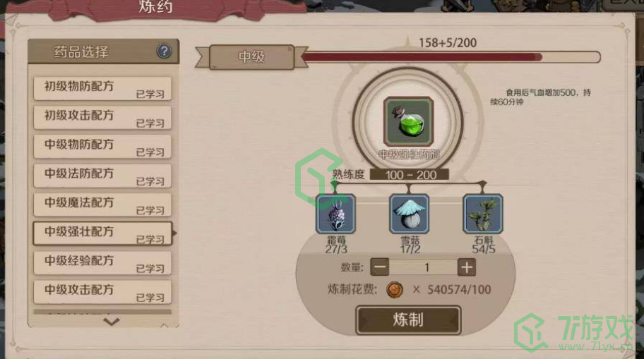This screenshot has height=359, width=644.
Task: Click the 炼制 craft button
Action: point(408,320)
